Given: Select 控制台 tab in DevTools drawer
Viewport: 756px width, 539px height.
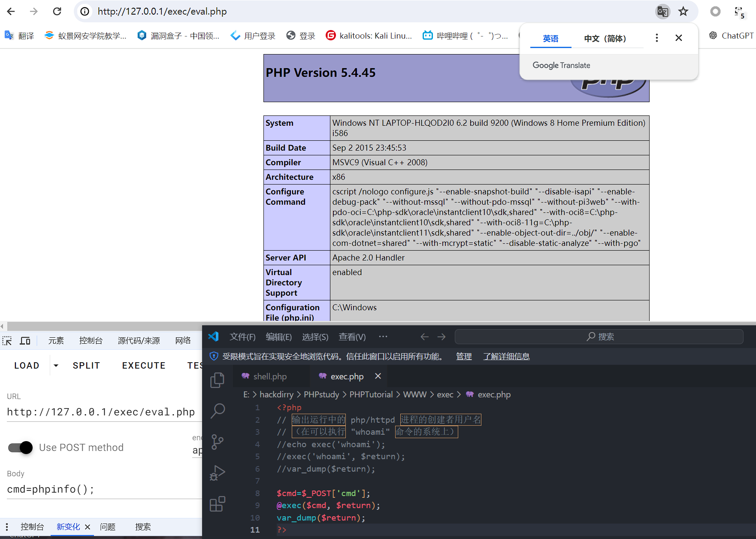Looking at the screenshot, I should tap(32, 527).
